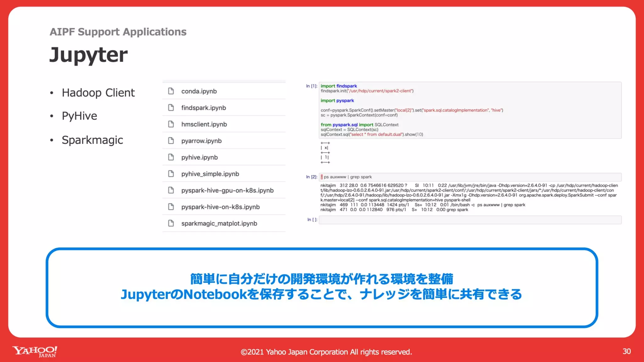Image resolution: width=644 pixels, height=362 pixels.
Task: Click inside the empty In [ ] cell
Action: (470, 220)
